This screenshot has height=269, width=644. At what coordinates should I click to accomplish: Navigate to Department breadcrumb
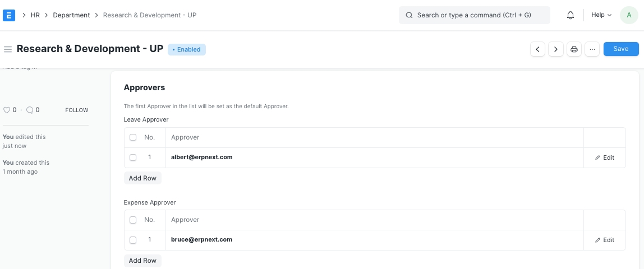(71, 15)
